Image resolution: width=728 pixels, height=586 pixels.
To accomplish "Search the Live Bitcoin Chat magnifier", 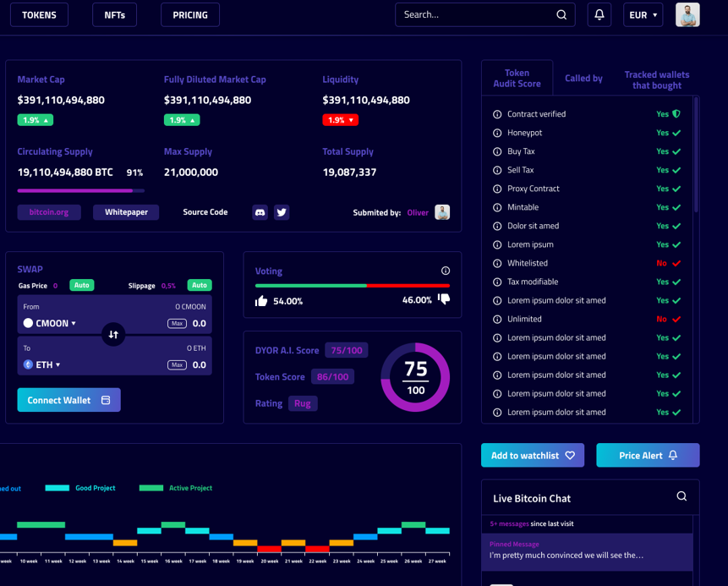I will [x=681, y=496].
